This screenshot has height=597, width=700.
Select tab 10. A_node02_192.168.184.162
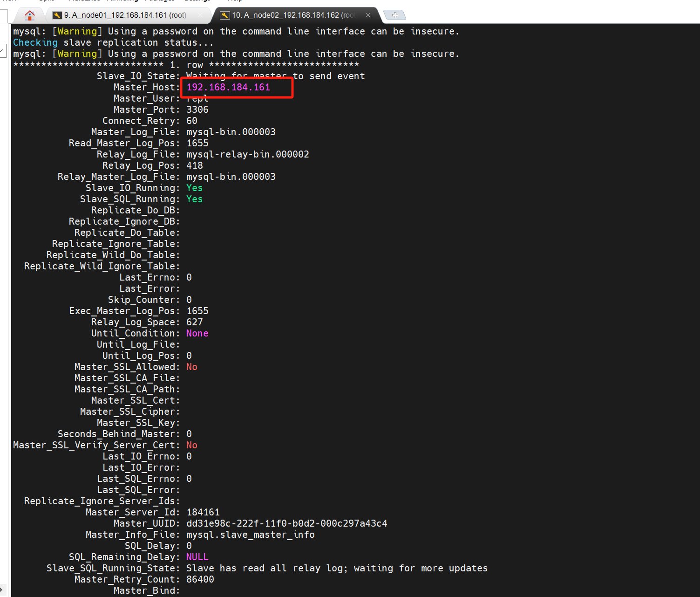click(x=293, y=15)
